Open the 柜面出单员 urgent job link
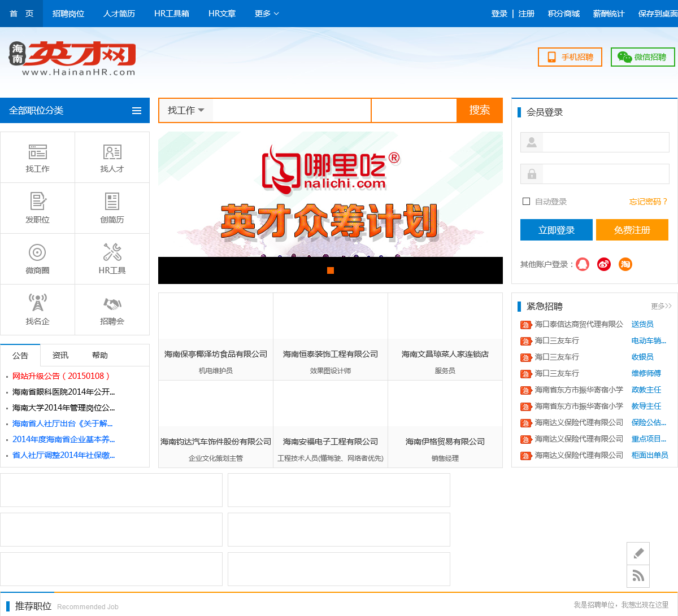Screen dimensions: 678x616 click(x=650, y=455)
